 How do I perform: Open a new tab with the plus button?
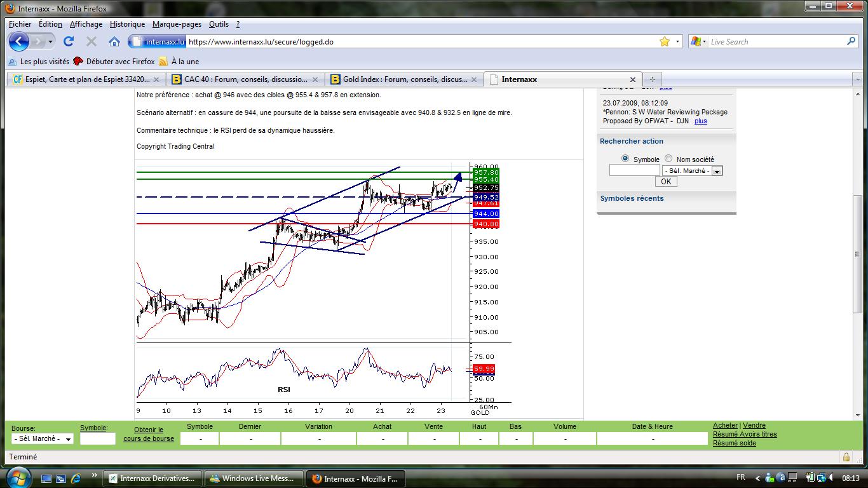click(652, 79)
